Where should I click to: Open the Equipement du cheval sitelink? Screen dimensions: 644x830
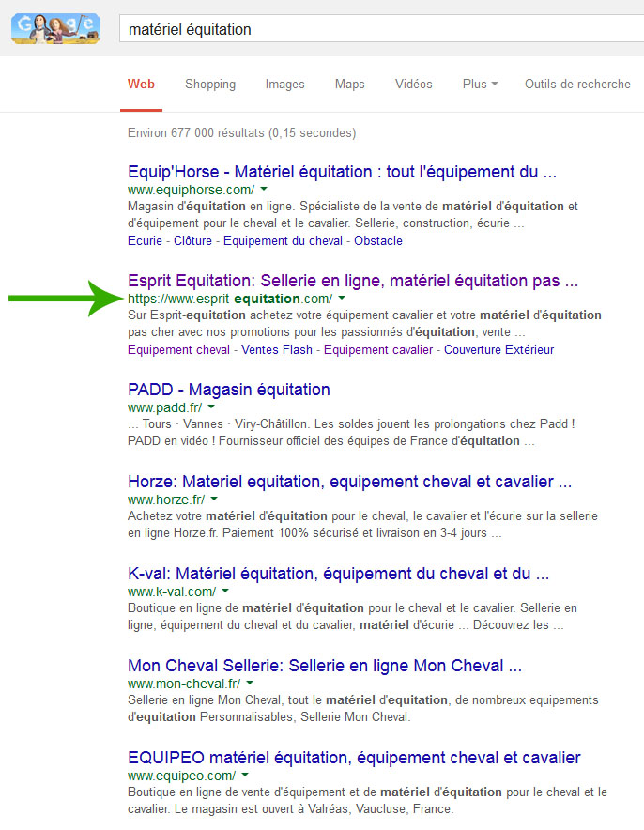(283, 241)
